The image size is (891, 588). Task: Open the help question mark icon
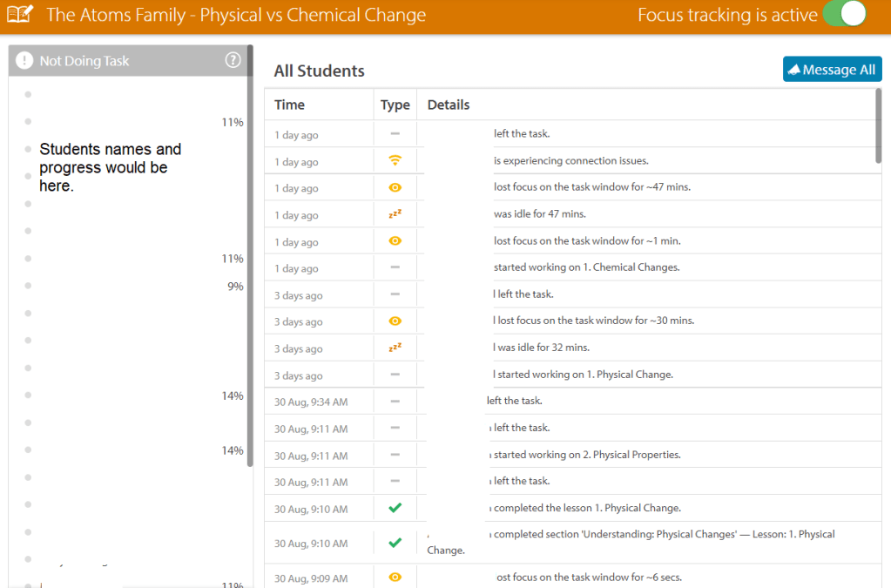coord(233,60)
